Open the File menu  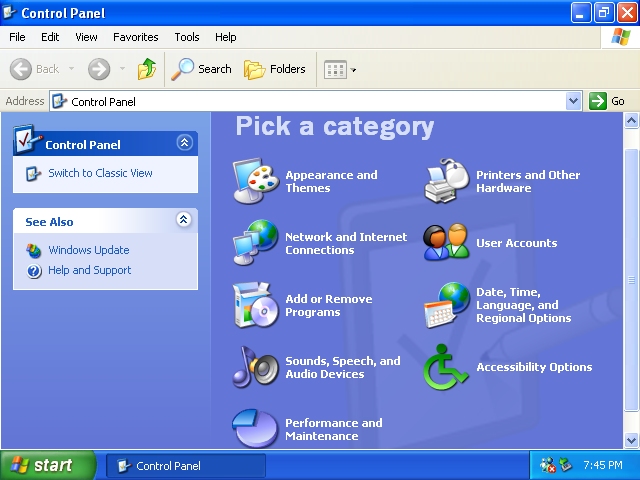(x=17, y=37)
